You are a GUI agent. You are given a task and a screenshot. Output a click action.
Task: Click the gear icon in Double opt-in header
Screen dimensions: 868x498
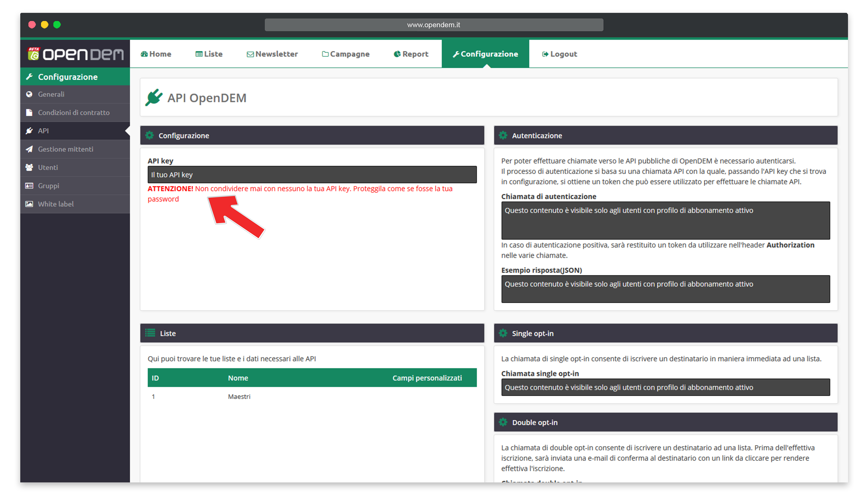(503, 422)
